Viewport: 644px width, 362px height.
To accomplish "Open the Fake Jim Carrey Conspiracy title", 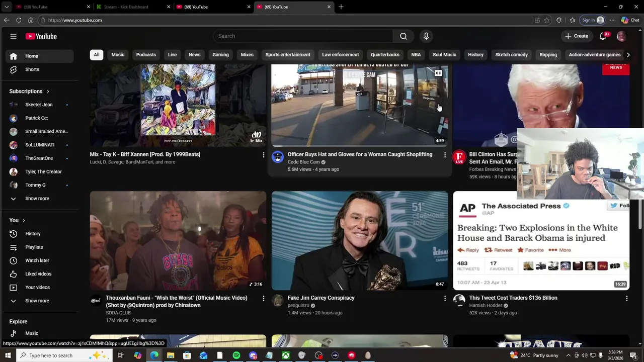I will pyautogui.click(x=321, y=298).
